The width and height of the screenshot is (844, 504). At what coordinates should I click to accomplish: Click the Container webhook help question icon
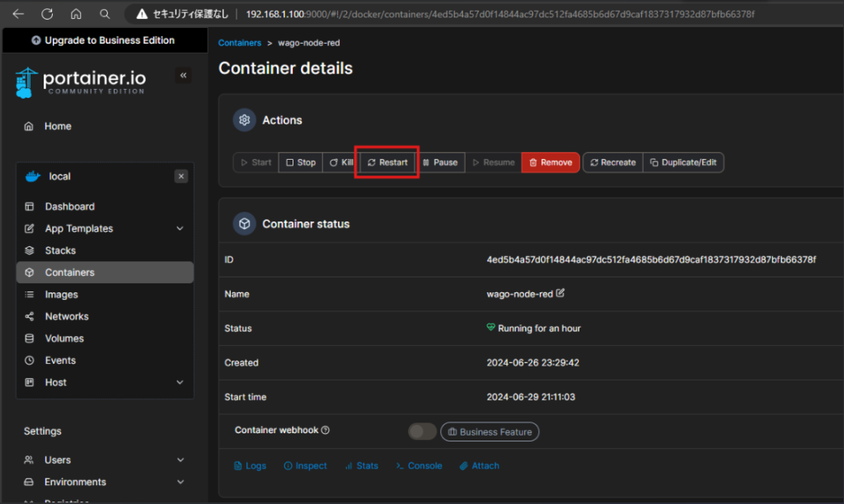(325, 430)
